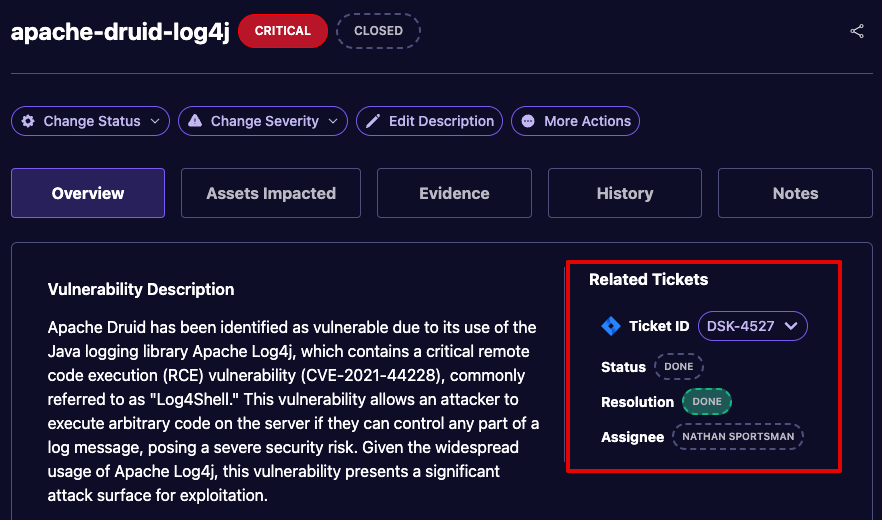The height and width of the screenshot is (520, 882).
Task: Click the pencil icon for Edit Description
Action: [373, 121]
